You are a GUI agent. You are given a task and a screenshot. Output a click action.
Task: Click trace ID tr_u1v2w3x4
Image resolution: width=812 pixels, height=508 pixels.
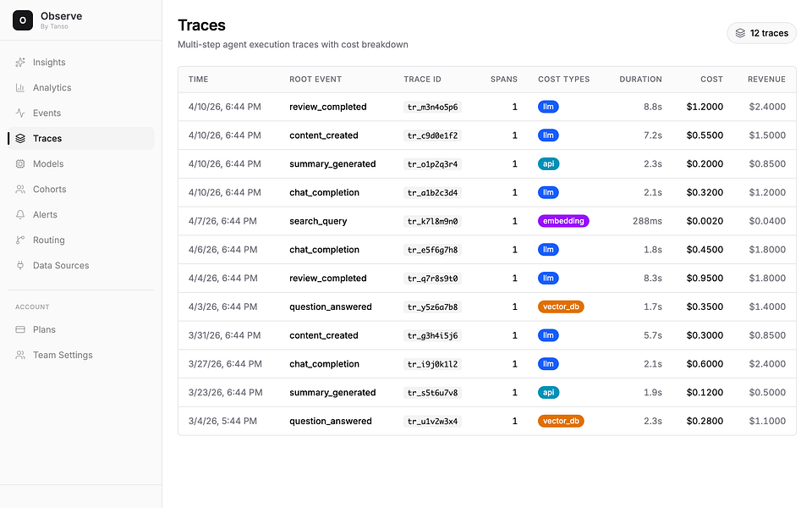tap(432, 422)
